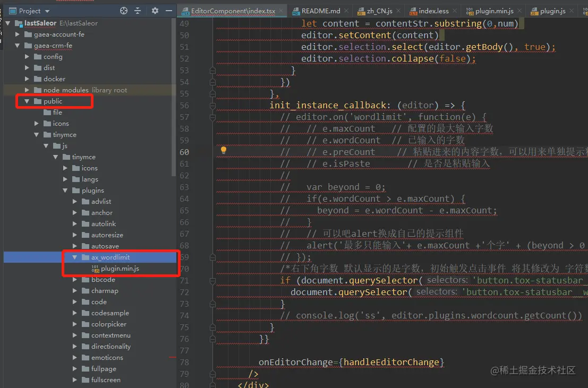Click the fold marker on line 53

(x=212, y=71)
